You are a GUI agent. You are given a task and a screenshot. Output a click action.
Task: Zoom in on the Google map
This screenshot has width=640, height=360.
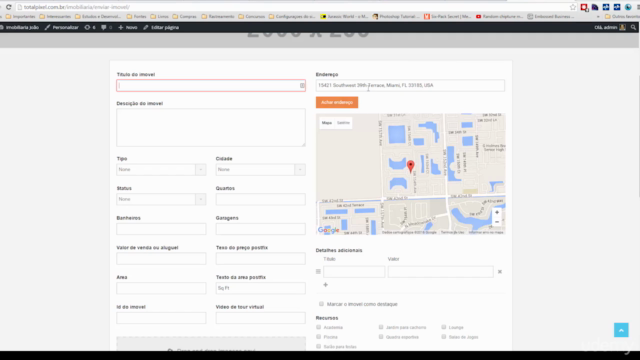[497, 212]
